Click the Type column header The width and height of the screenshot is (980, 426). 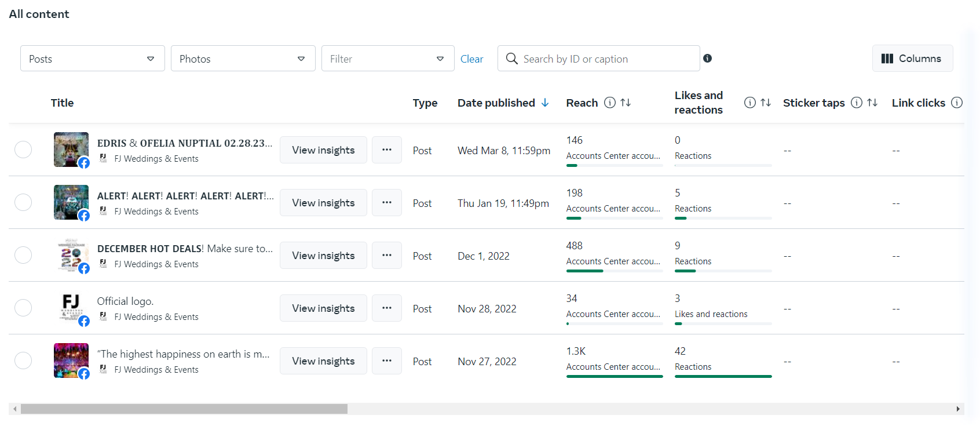(425, 103)
